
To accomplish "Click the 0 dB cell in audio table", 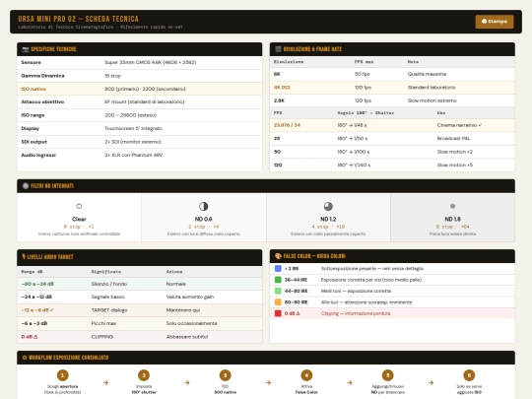I will pos(30,337).
